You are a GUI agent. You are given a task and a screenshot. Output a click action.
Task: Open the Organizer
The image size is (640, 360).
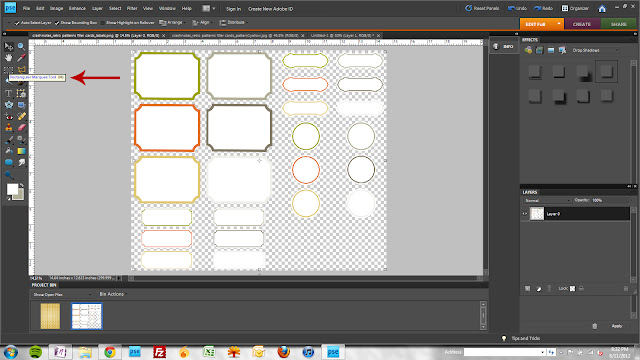575,8
